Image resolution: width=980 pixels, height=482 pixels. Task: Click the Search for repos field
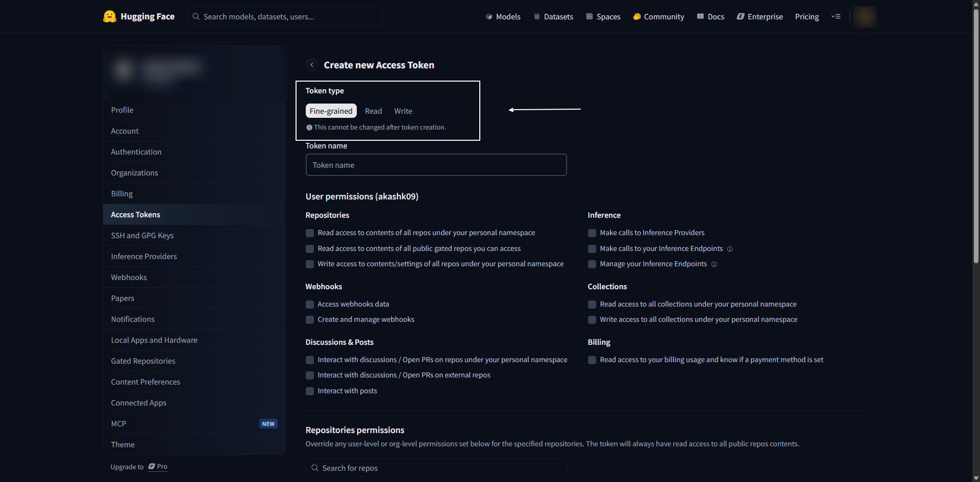click(436, 468)
